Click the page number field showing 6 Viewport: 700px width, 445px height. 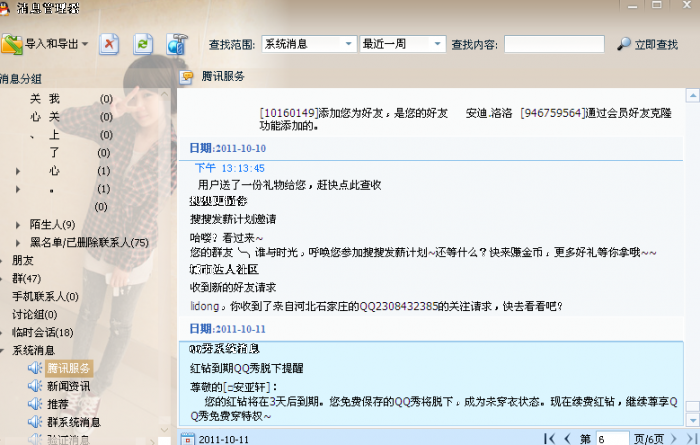tap(612, 439)
